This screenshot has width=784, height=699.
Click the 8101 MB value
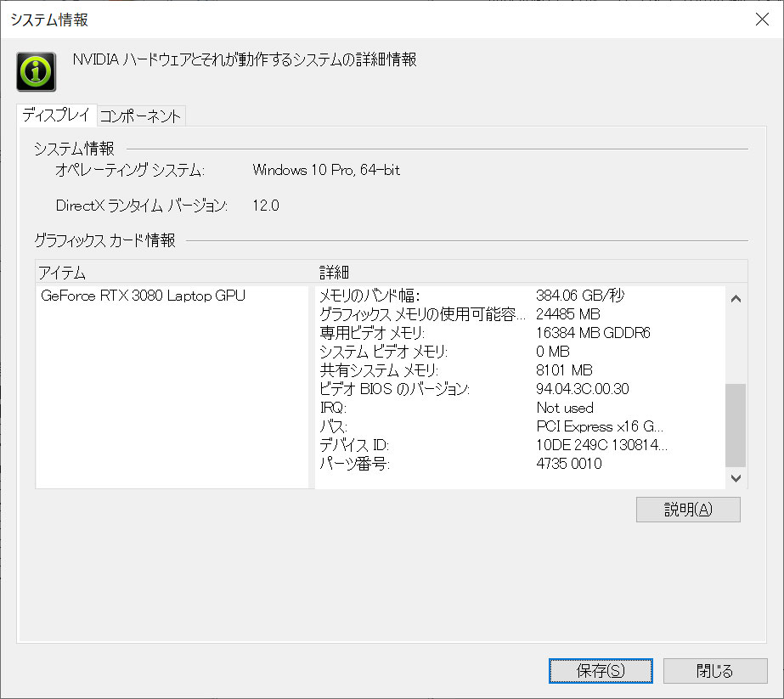click(x=564, y=370)
